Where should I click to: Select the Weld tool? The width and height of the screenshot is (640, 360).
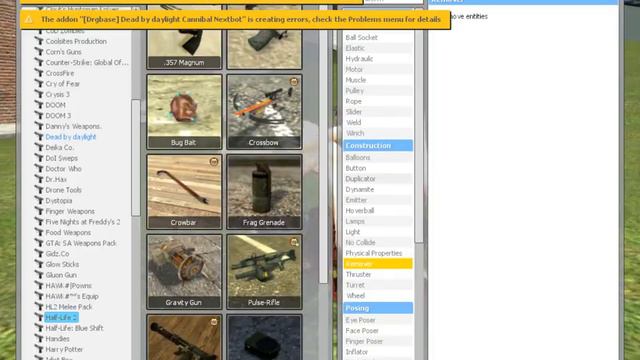pos(378,122)
